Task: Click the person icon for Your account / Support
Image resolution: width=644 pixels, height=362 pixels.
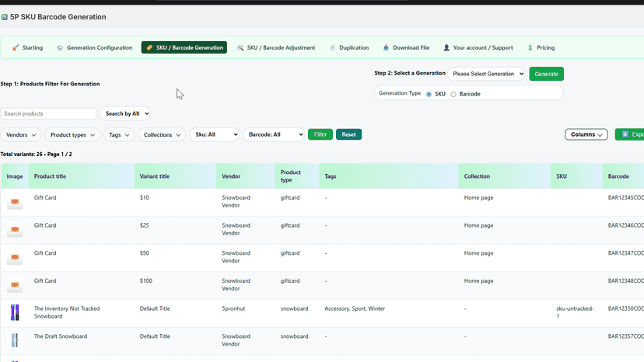Action: tap(446, 47)
